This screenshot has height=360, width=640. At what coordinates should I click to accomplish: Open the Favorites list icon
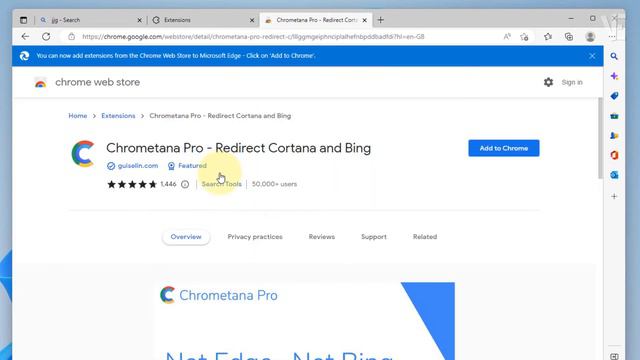tap(548, 36)
